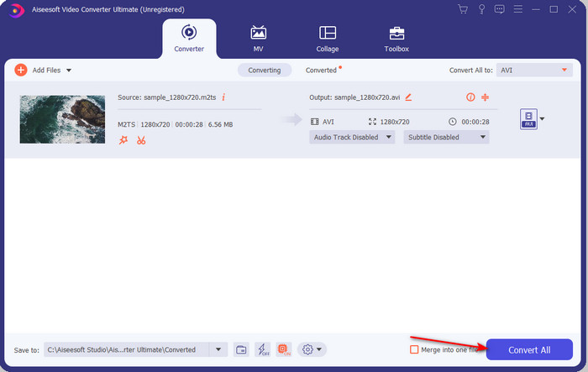
Task: Click the Convert All button
Action: (529, 350)
